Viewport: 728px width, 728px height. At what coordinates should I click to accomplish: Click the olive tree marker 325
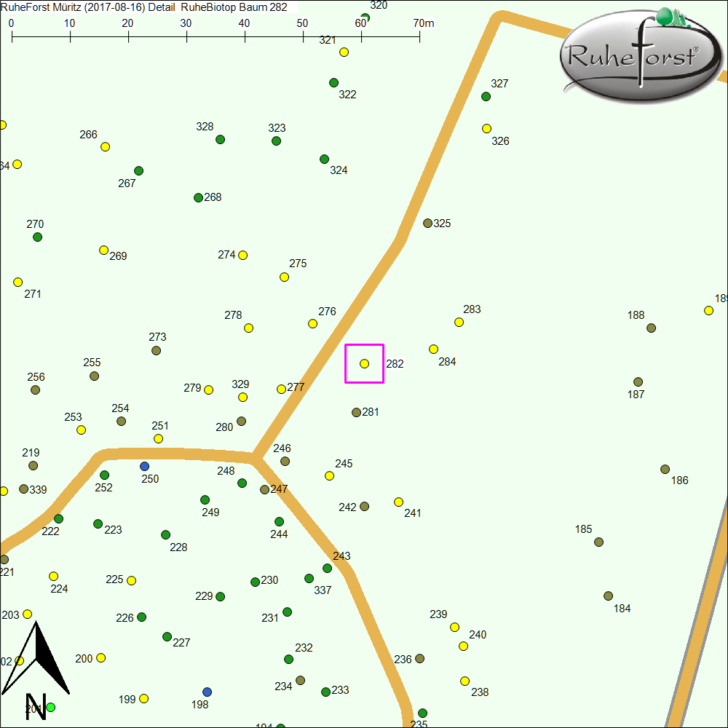[427, 223]
